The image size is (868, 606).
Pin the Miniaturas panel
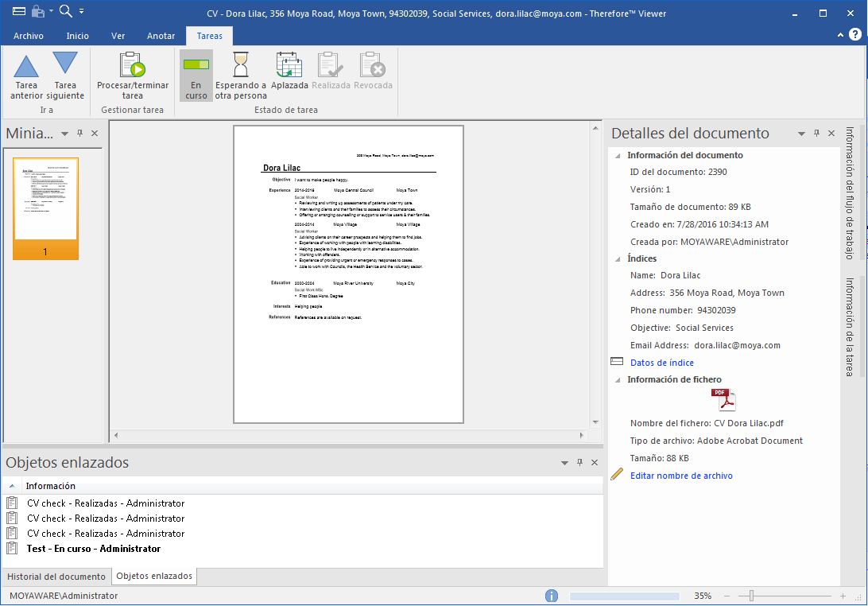click(x=79, y=134)
